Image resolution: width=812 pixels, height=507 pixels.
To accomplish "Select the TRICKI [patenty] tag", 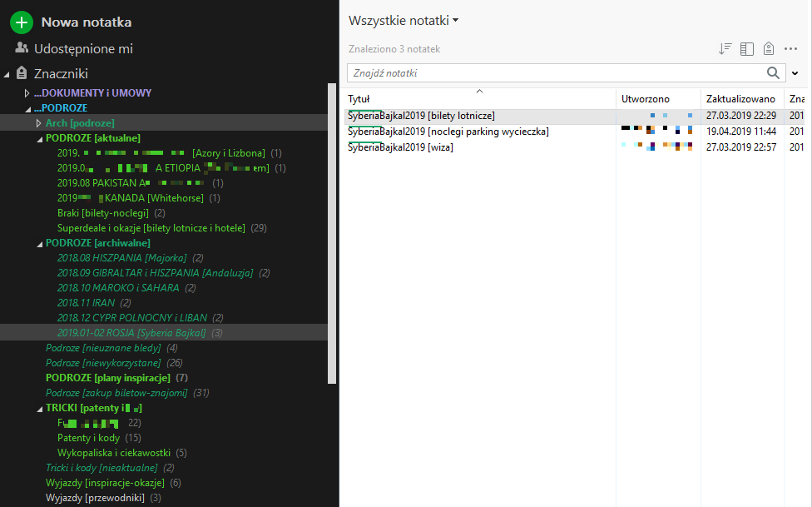I will click(94, 408).
